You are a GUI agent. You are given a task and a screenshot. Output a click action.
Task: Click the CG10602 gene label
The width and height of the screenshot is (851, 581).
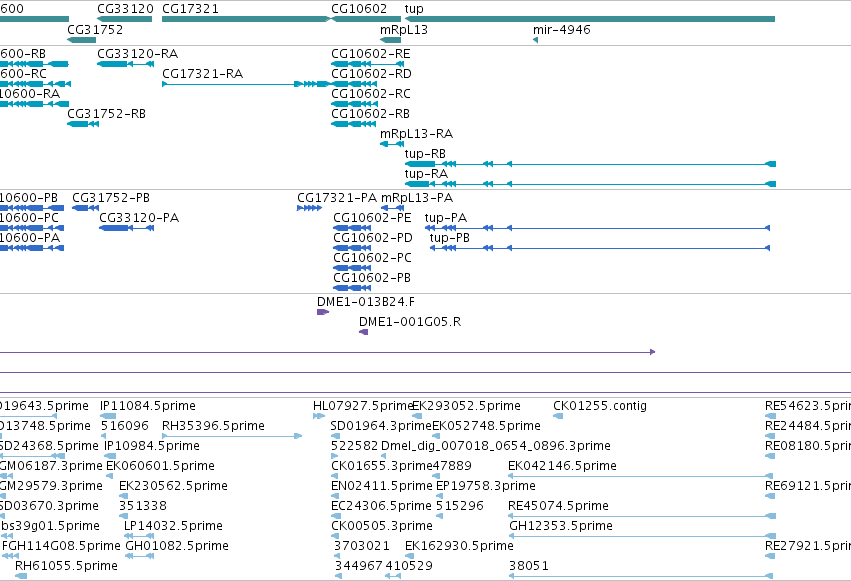pyautogui.click(x=359, y=9)
